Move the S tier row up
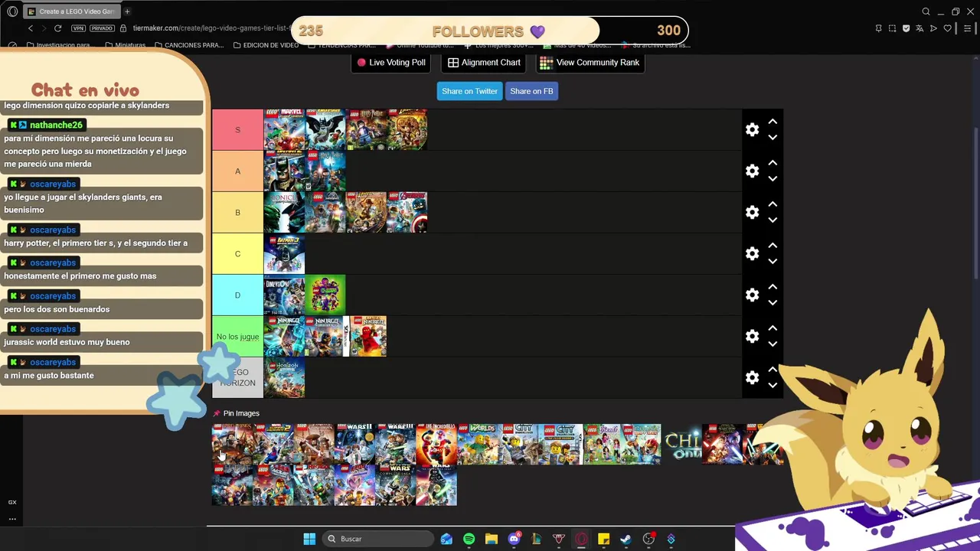Image resolution: width=980 pixels, height=551 pixels. [x=773, y=122]
